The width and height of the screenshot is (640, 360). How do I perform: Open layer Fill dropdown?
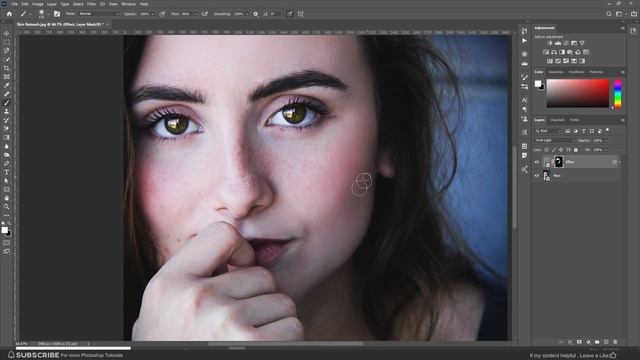[x=606, y=150]
